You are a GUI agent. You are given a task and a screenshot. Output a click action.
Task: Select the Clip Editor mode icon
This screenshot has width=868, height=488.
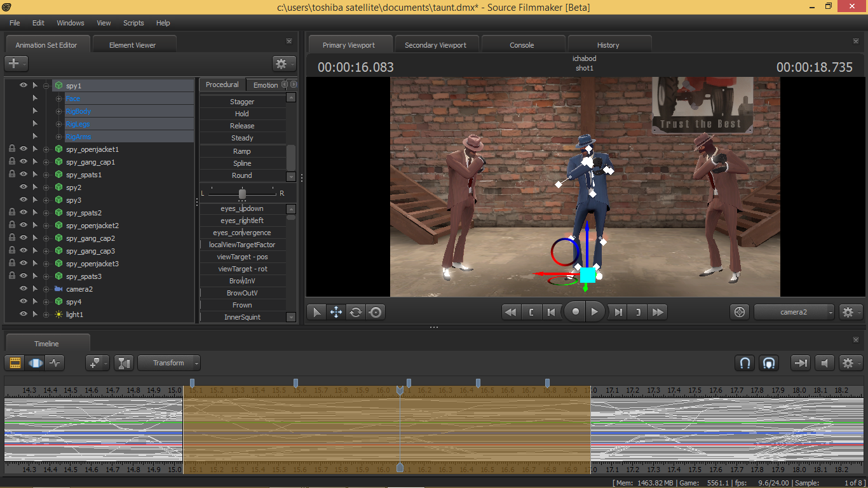pos(15,363)
